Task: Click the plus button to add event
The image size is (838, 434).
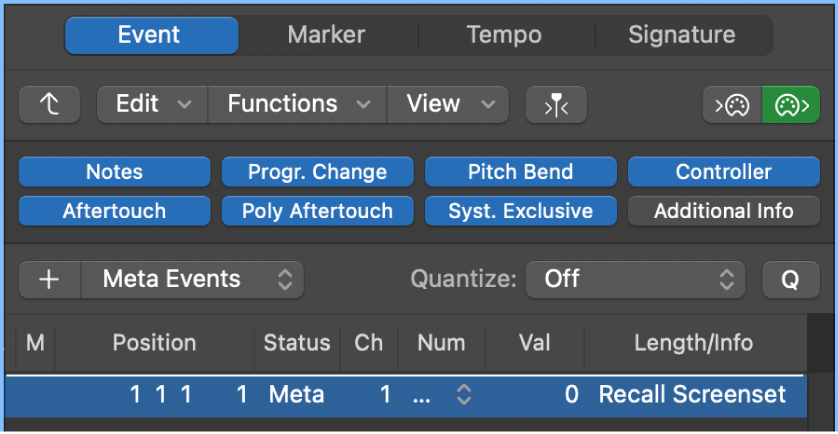Action: (49, 279)
